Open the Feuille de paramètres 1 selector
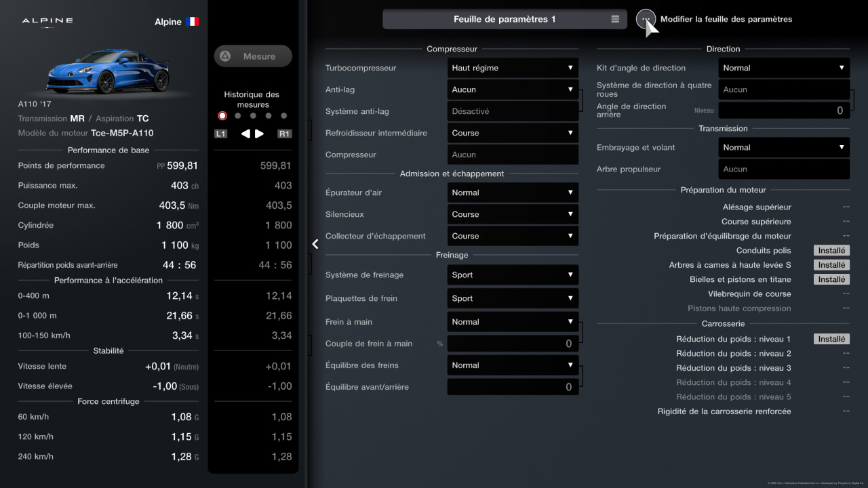The height and width of the screenshot is (488, 868). (x=505, y=20)
